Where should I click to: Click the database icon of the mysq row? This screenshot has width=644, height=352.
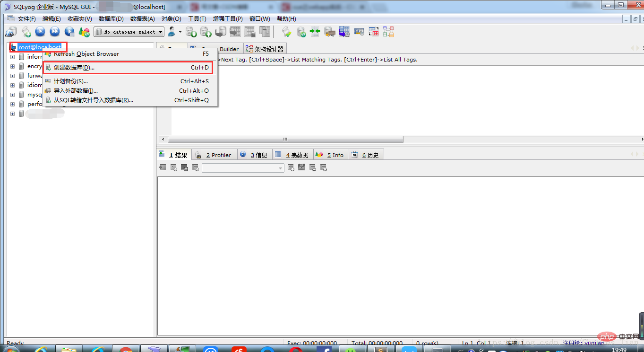point(21,95)
